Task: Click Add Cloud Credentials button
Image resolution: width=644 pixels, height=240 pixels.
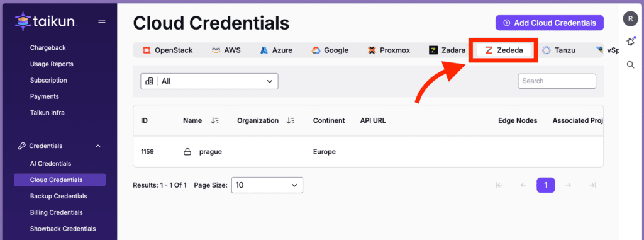Action: tap(550, 23)
